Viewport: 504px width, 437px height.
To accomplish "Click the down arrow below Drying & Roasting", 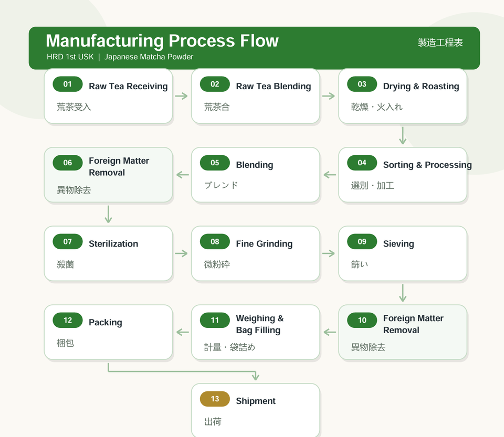I will coord(403,135).
